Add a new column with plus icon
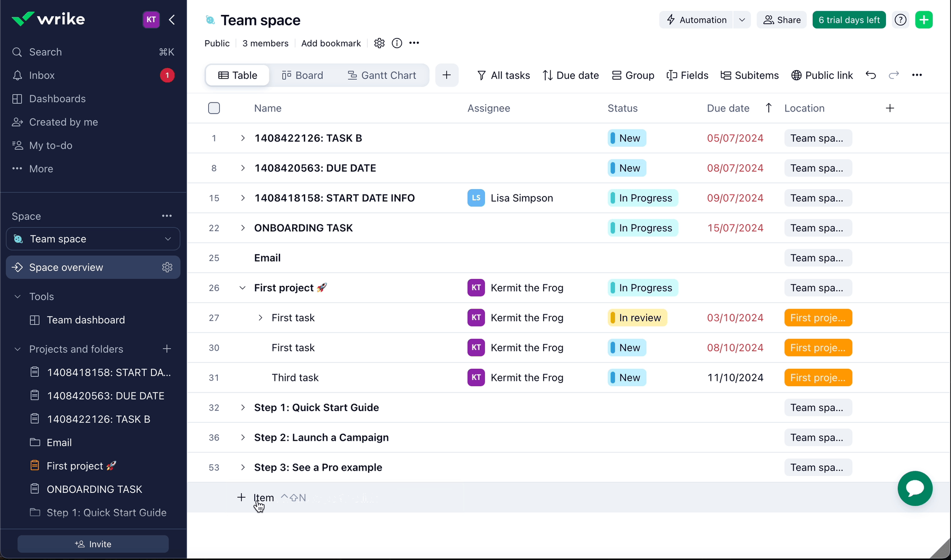Screen dimensions: 951x560 click(890, 108)
